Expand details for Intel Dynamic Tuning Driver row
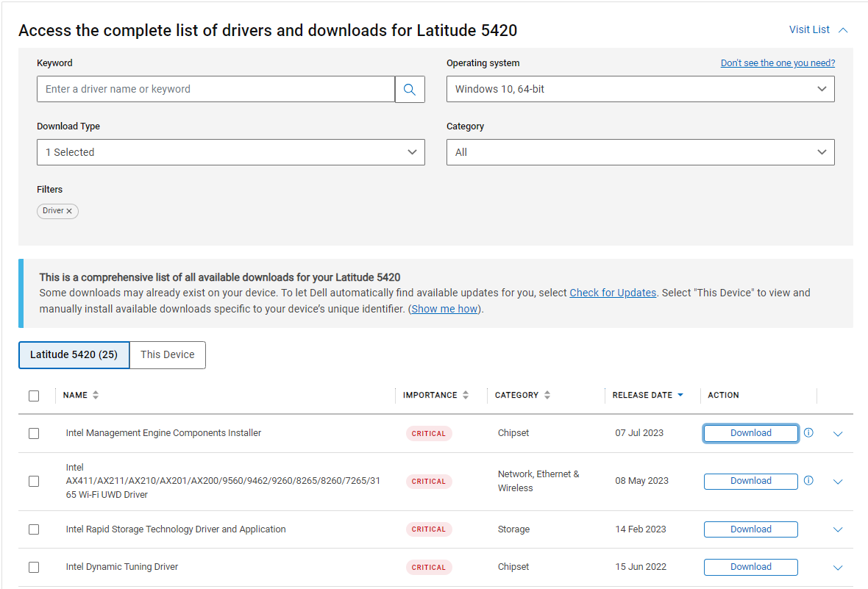The width and height of the screenshot is (868, 589). (838, 568)
